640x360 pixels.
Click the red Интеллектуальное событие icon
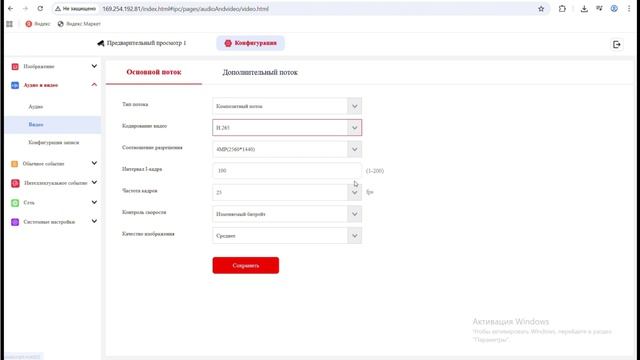(x=15, y=183)
